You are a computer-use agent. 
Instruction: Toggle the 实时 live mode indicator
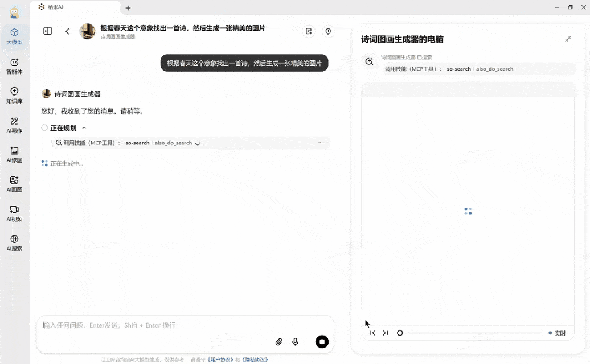[x=557, y=333]
